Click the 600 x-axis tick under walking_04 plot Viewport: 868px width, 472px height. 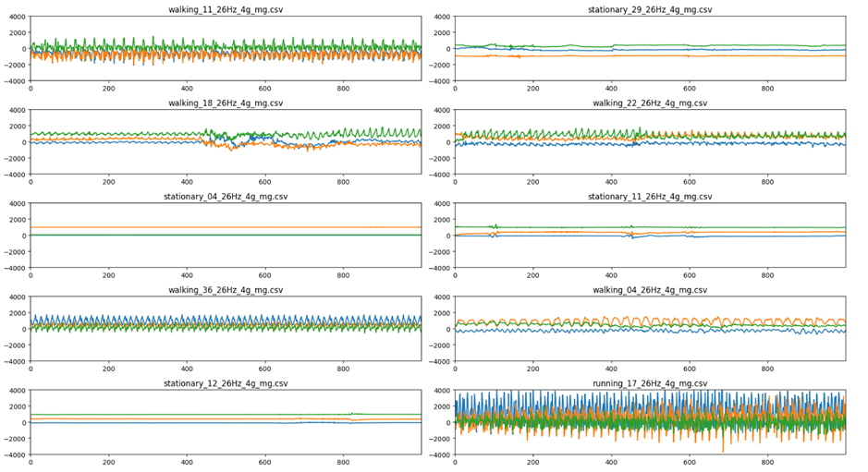689,369
